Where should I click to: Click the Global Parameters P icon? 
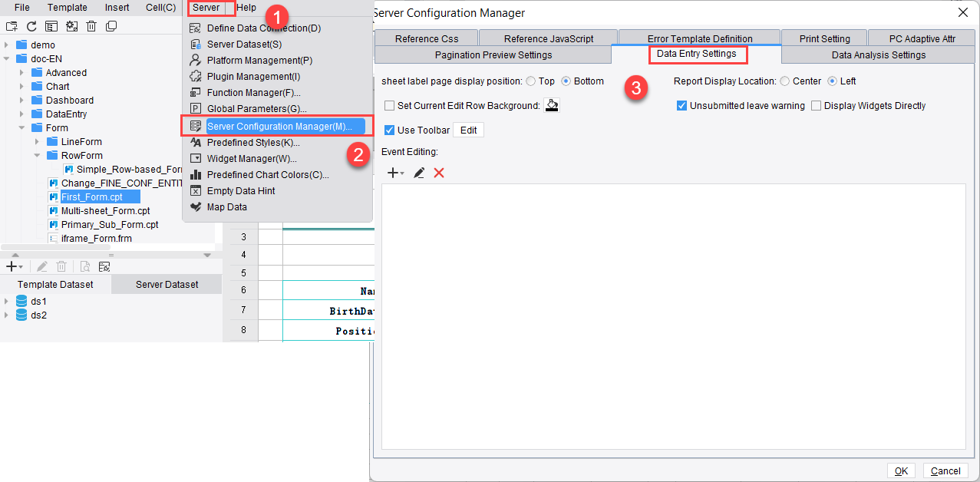(195, 109)
